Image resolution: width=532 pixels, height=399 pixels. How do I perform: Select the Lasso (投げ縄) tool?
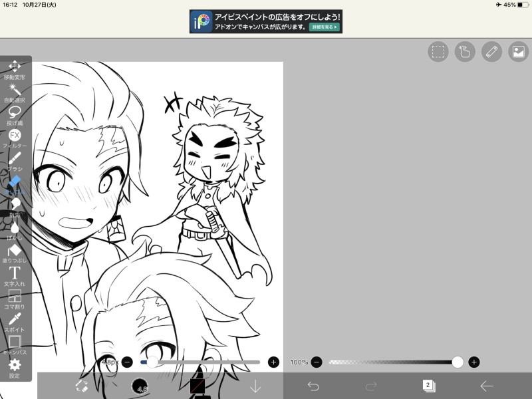15,116
